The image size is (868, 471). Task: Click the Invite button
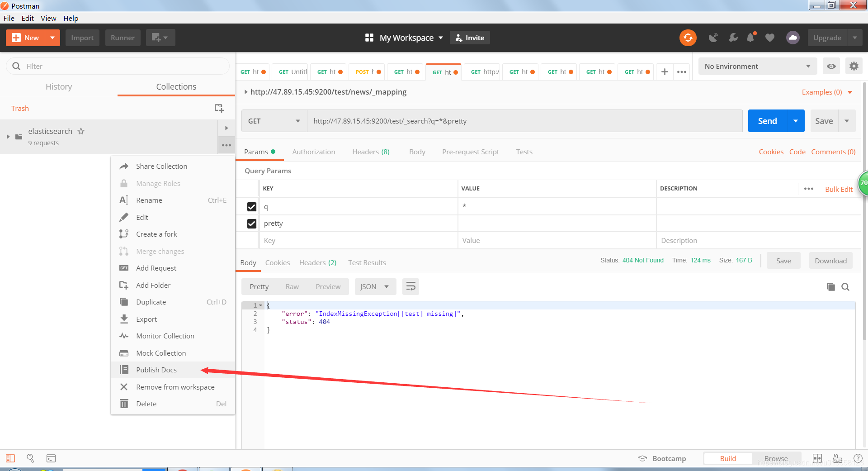click(470, 38)
